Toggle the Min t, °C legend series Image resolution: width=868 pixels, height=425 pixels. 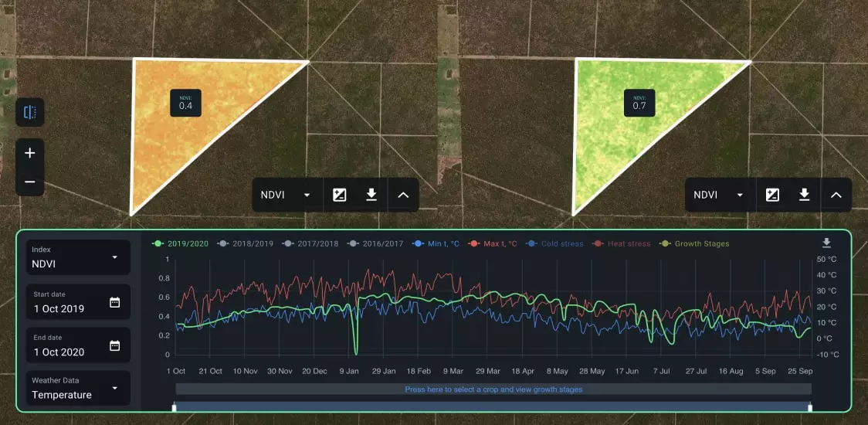pyautogui.click(x=436, y=244)
